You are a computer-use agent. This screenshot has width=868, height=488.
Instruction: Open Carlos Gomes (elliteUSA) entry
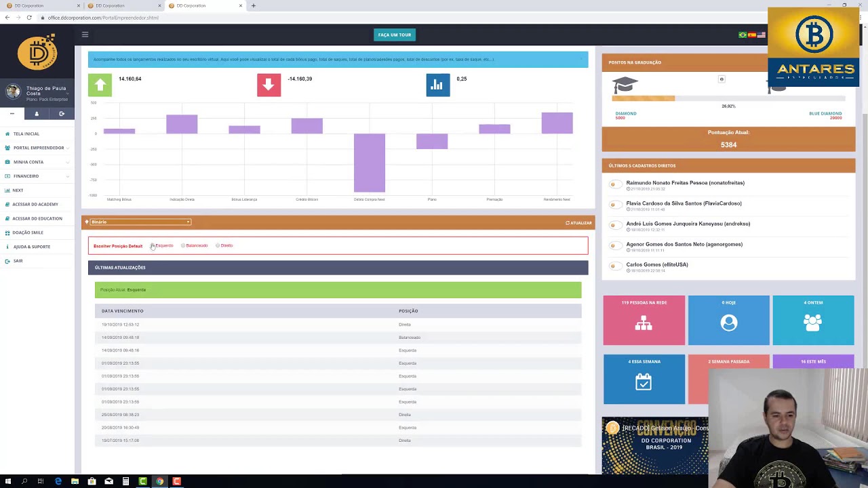(657, 264)
